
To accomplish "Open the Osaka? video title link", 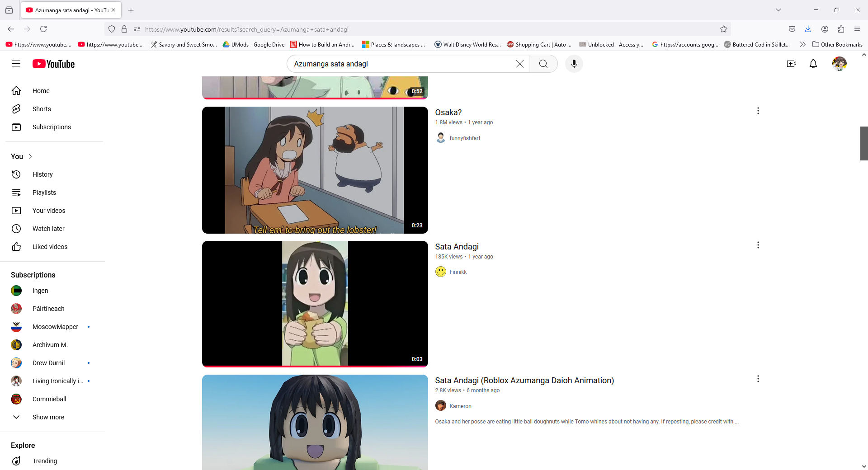I will [x=448, y=113].
